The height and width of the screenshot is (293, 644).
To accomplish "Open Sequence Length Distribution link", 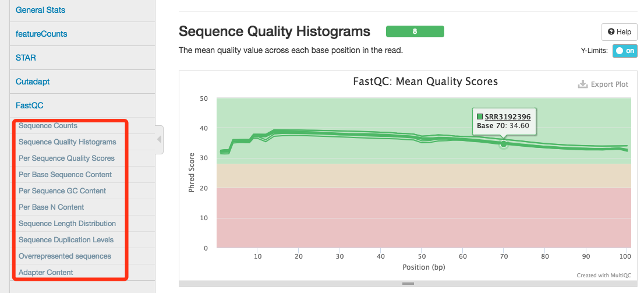I will tap(67, 224).
